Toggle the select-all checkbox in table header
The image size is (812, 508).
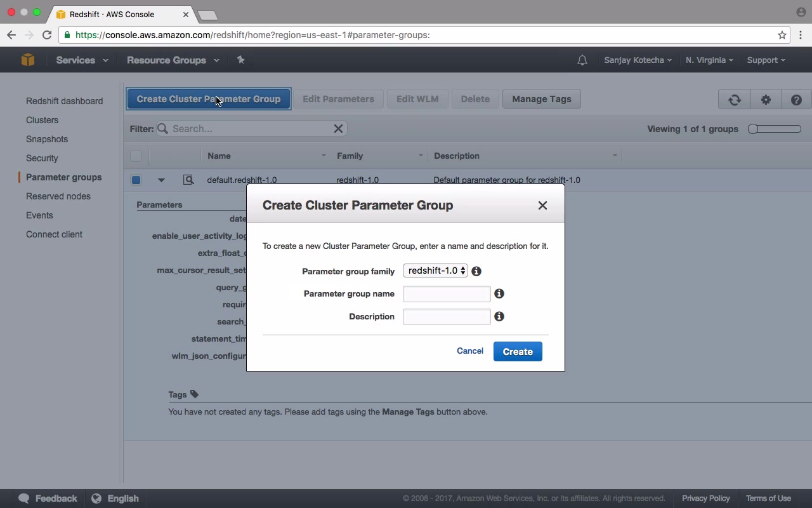point(136,156)
